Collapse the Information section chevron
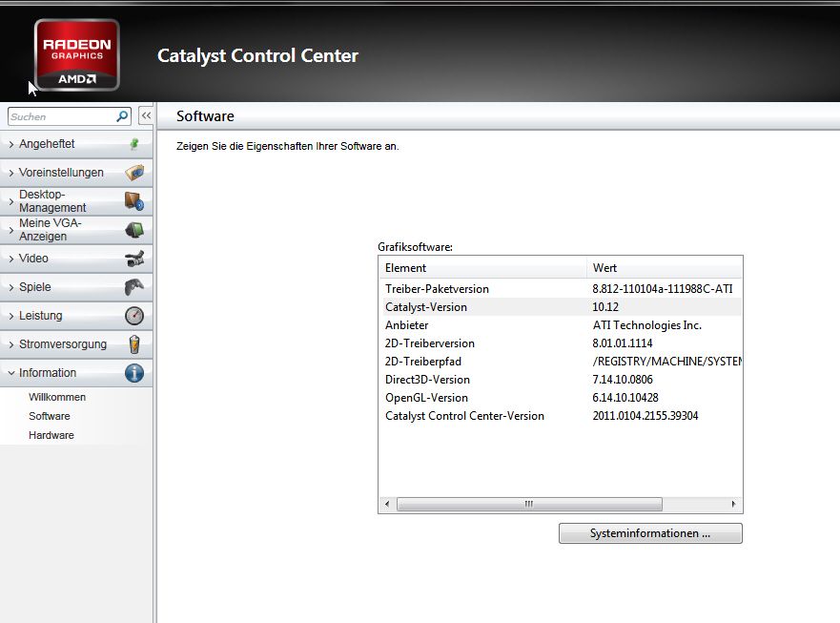840x623 pixels. (11, 373)
